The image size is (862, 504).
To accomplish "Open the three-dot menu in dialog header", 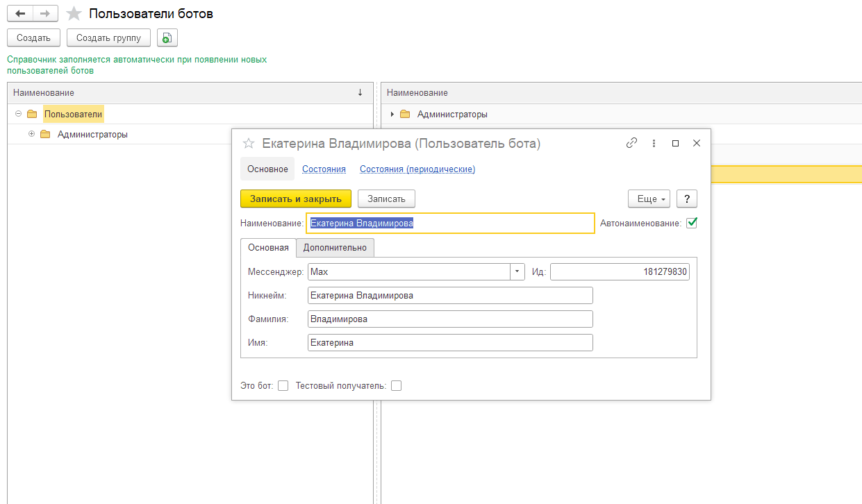I will tap(654, 143).
